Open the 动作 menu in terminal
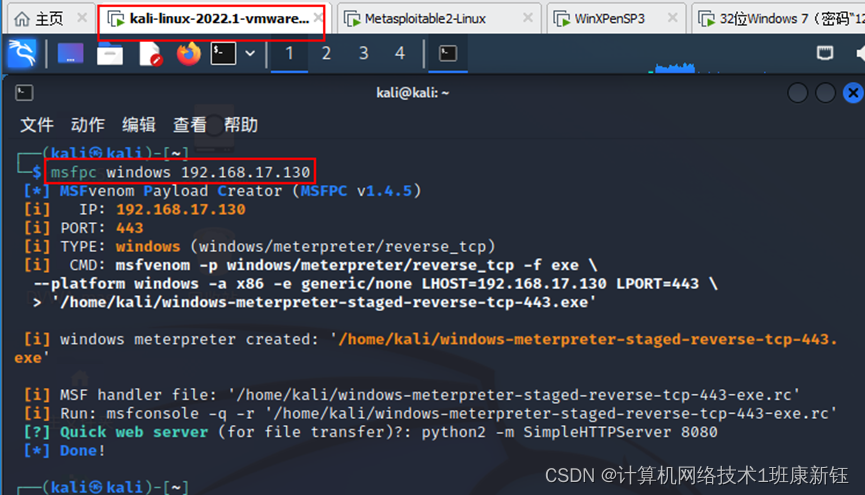 coord(88,125)
